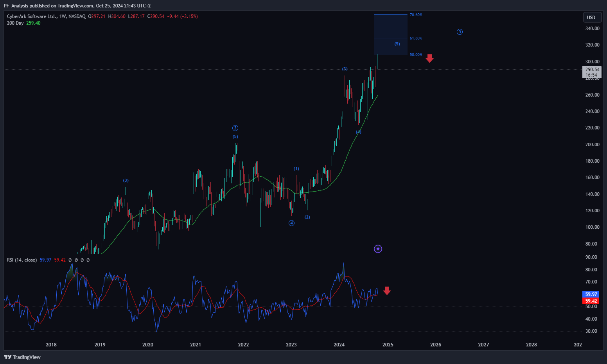This screenshot has height=364, width=607.
Task: Click the 120.00 price axis label
Action: (592, 210)
